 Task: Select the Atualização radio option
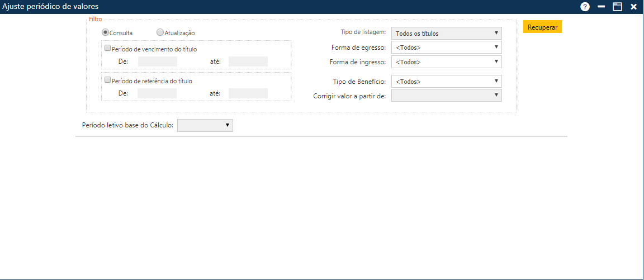click(x=160, y=33)
